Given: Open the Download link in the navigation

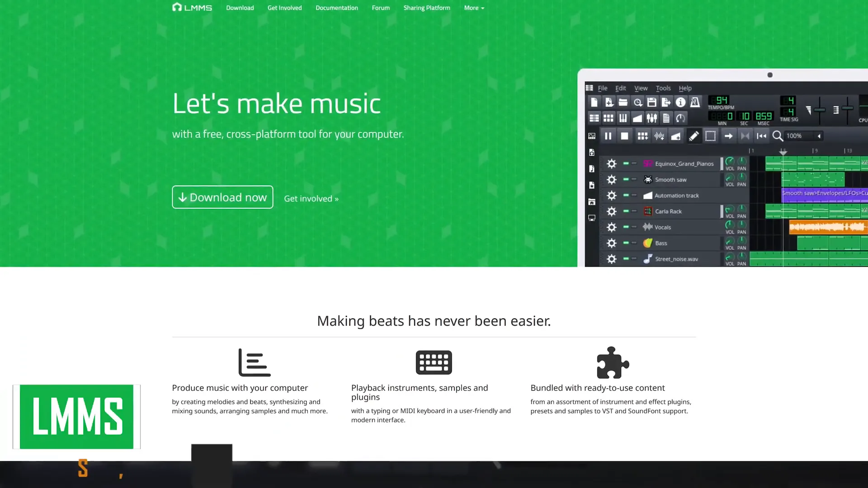Looking at the screenshot, I should pos(240,8).
